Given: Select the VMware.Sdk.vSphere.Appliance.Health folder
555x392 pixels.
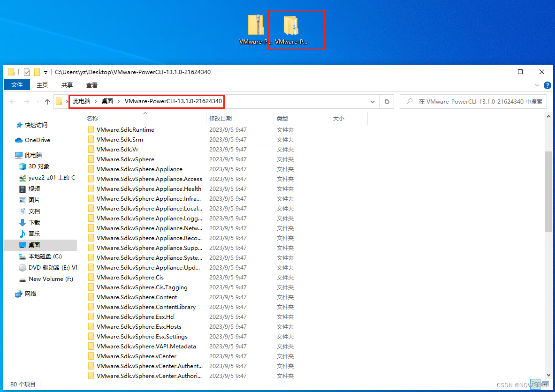Looking at the screenshot, I should coord(149,189).
